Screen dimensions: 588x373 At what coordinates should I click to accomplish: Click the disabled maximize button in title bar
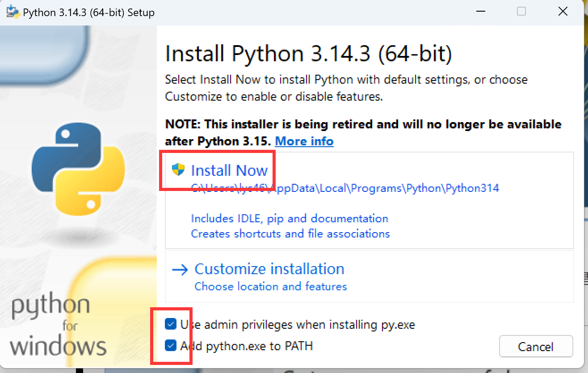[x=521, y=12]
